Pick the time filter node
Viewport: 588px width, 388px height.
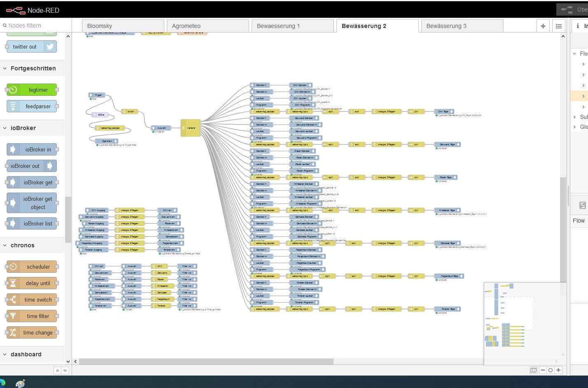coord(32,316)
